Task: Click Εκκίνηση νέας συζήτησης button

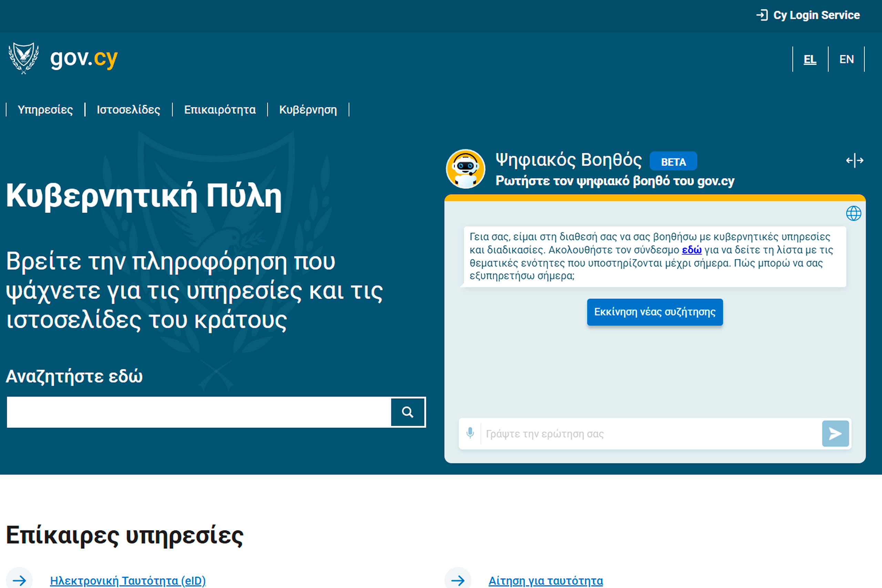Action: click(x=655, y=312)
